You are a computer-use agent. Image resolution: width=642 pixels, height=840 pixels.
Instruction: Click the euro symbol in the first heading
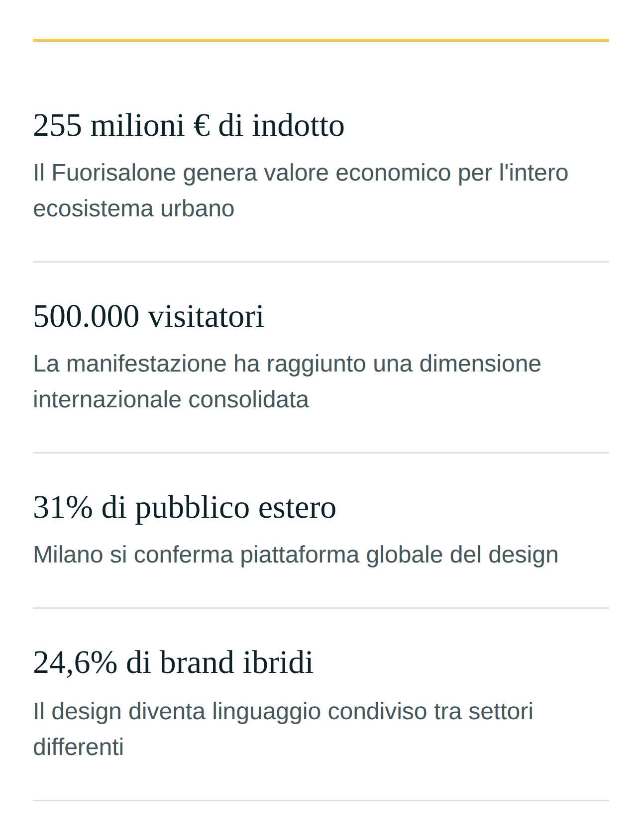click(x=202, y=125)
